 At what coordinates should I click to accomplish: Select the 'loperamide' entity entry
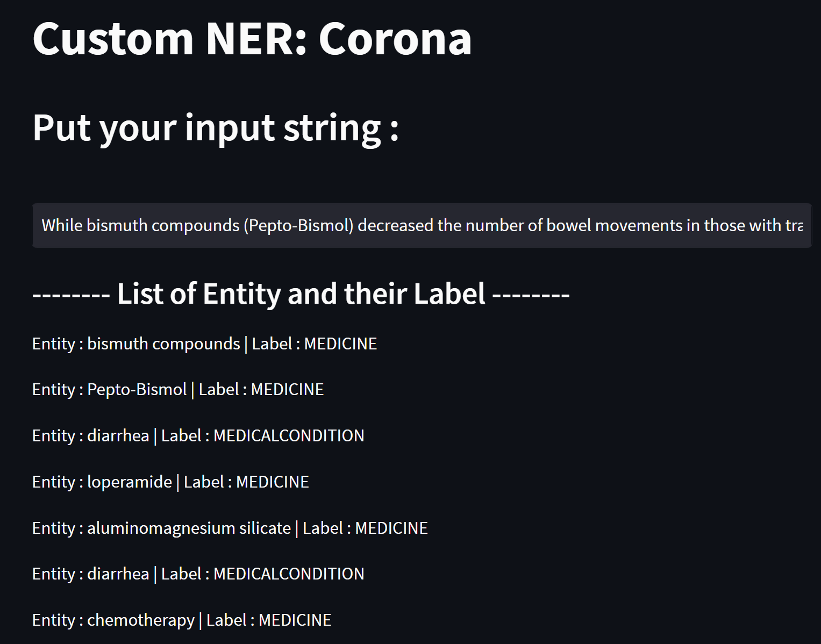[x=128, y=482]
